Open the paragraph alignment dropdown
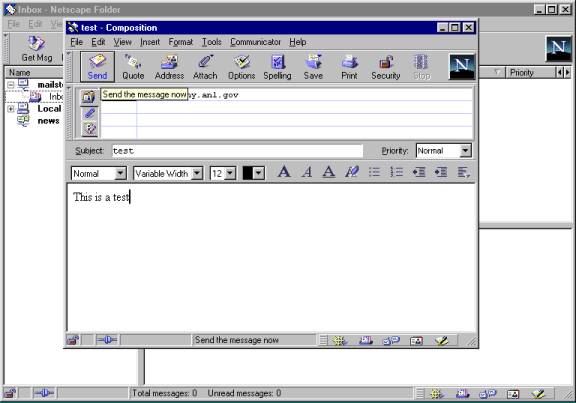Image resolution: width=576 pixels, height=403 pixels. 463,172
